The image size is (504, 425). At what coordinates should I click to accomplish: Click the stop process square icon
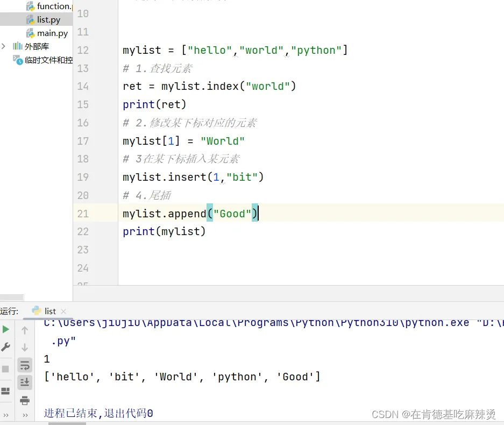(x=5, y=369)
